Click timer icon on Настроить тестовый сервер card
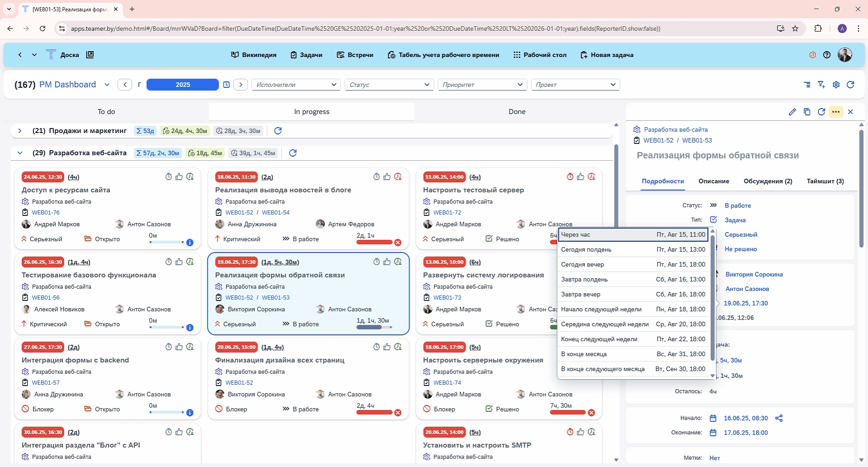This screenshot has height=467, width=868. coord(570,177)
